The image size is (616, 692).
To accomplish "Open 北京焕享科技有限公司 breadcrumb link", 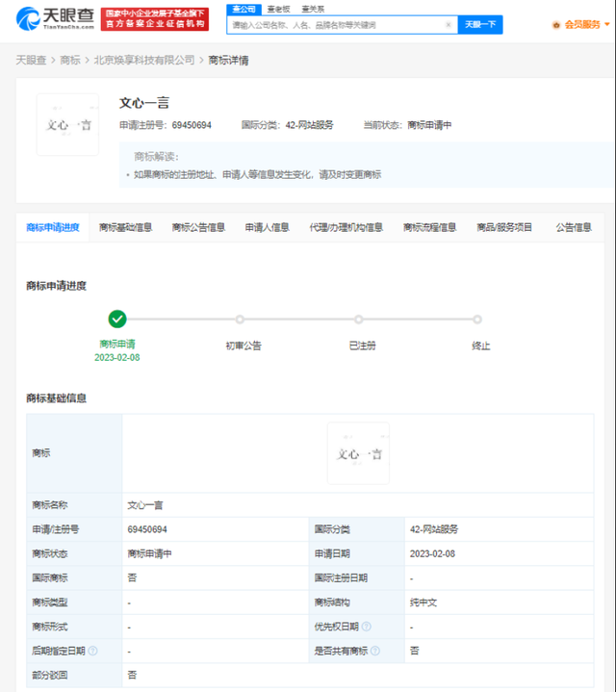I will pyautogui.click(x=144, y=60).
